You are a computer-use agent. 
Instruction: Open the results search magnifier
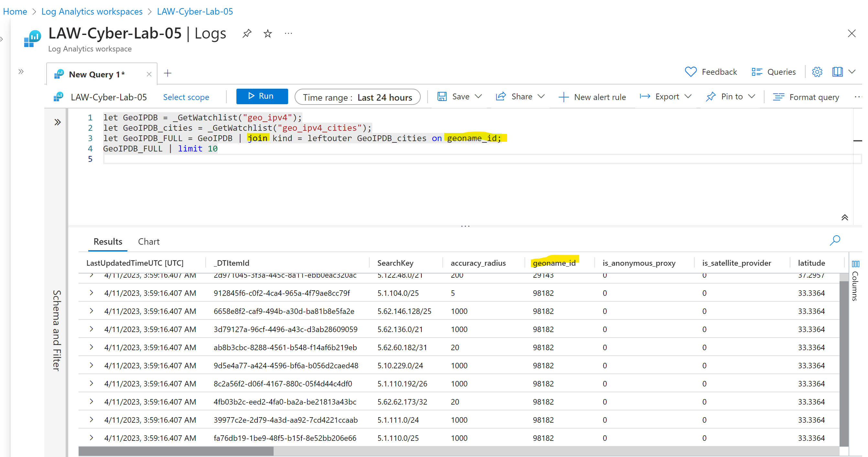tap(835, 240)
